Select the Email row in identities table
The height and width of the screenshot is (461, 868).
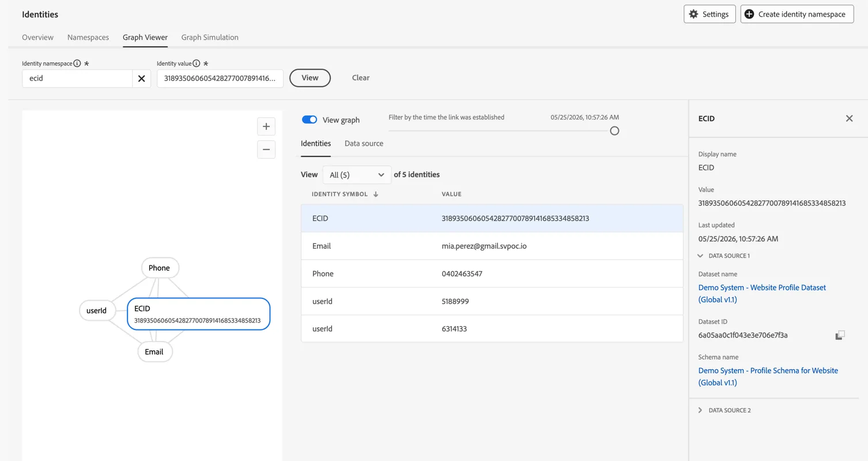click(x=492, y=246)
